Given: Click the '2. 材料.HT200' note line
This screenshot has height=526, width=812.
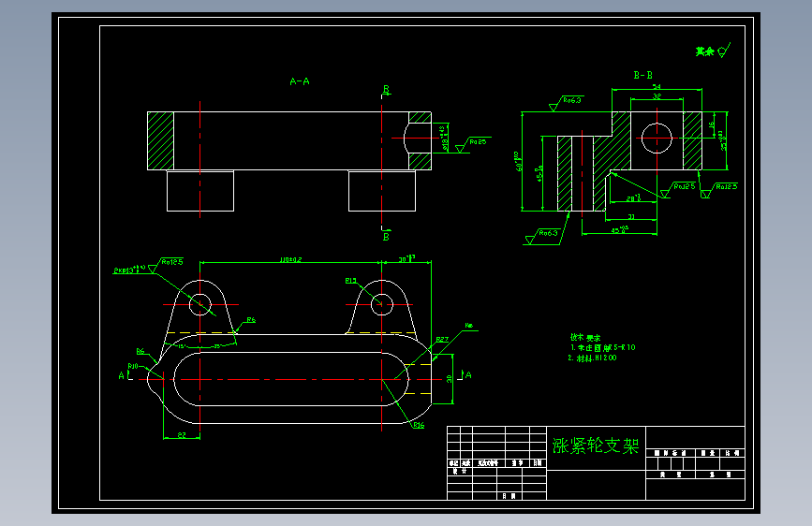Looking at the screenshot, I should pos(592,358).
